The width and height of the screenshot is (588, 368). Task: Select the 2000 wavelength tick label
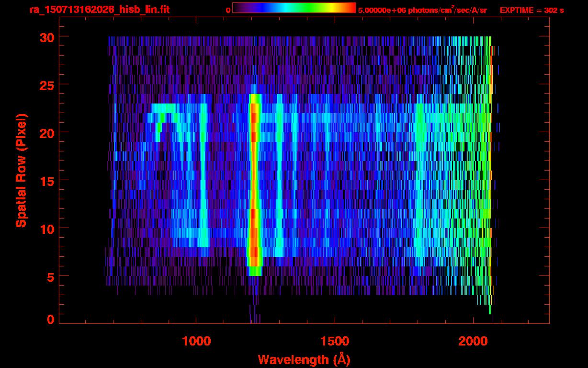(473, 341)
